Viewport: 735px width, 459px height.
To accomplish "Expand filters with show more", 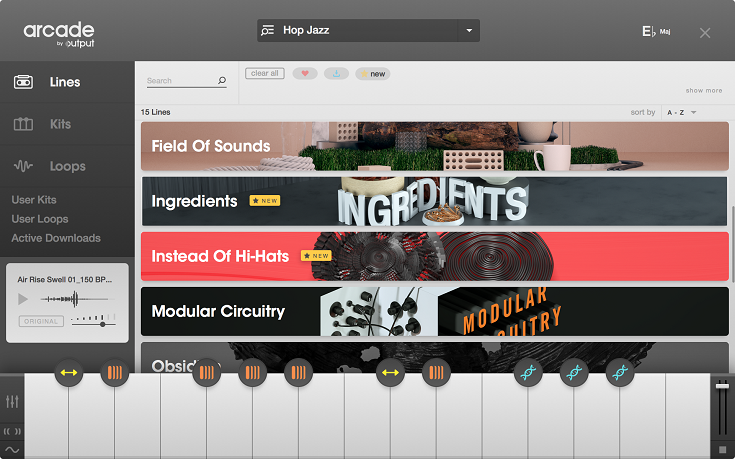I will tap(704, 90).
